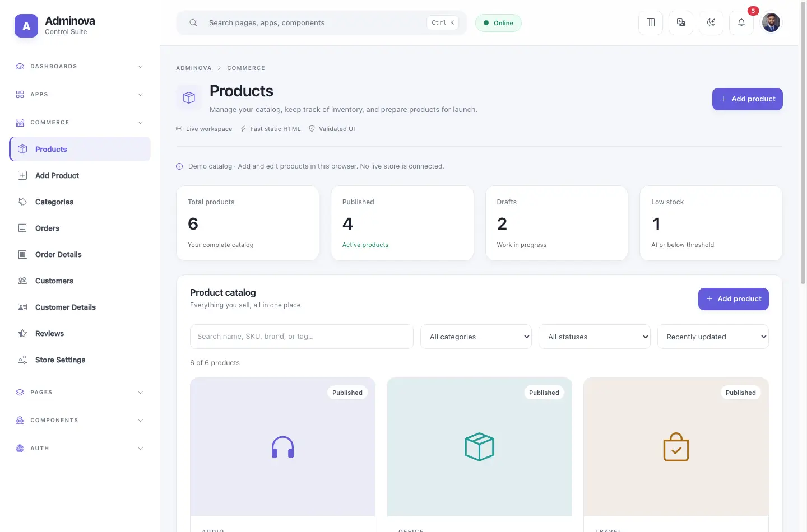Viewport: 807px width, 532px height.
Task: Click the Customers people icon
Action: coord(22,281)
